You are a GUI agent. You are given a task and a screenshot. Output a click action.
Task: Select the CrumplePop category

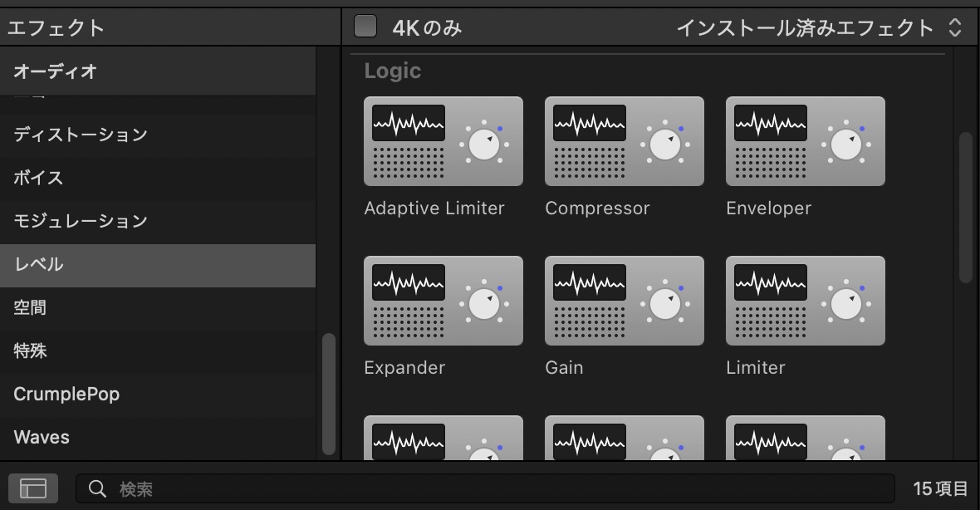[x=66, y=394]
